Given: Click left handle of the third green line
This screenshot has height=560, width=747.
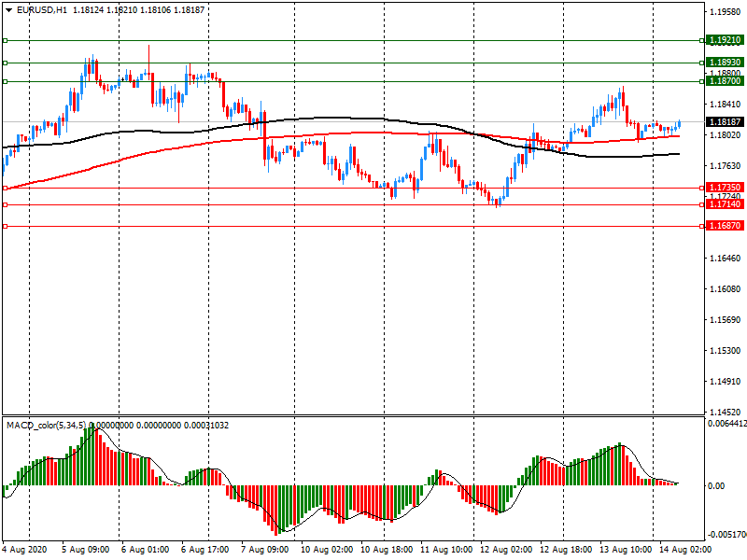Looking at the screenshot, I should point(5,81).
